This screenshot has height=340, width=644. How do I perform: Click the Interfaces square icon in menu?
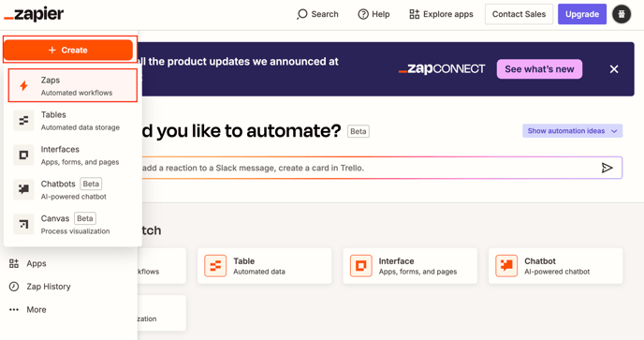(x=23, y=155)
